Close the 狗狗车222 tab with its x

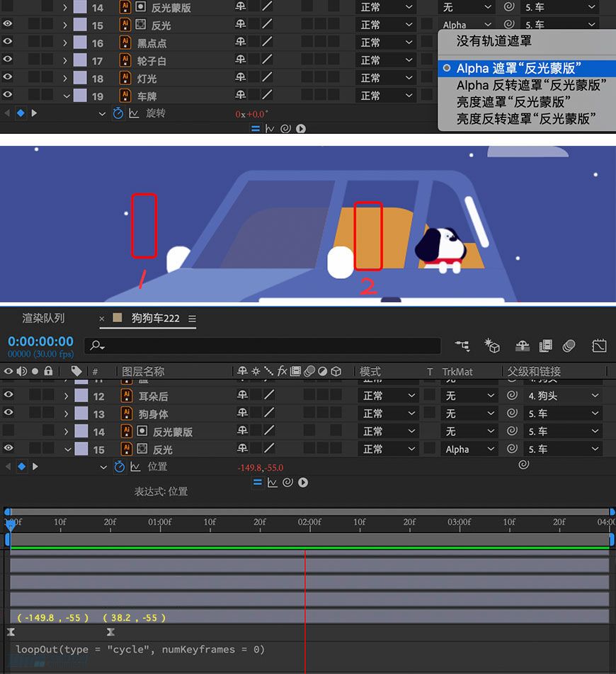(101, 319)
